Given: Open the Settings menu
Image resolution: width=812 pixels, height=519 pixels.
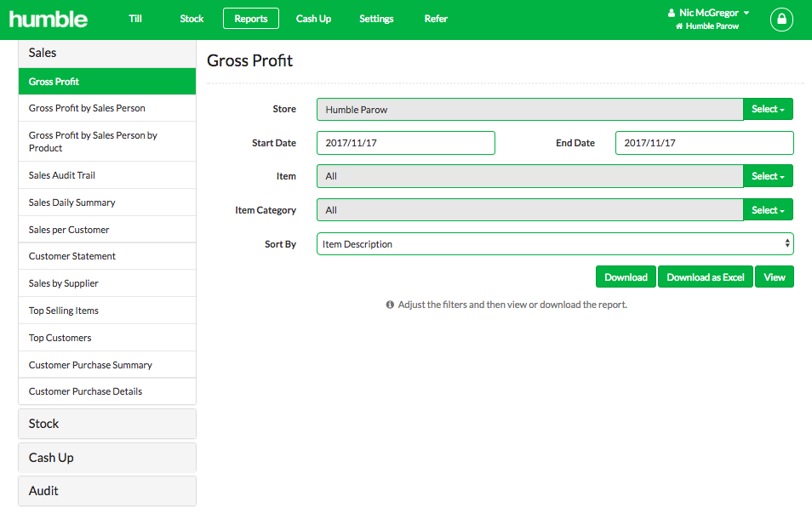Looking at the screenshot, I should tap(376, 19).
